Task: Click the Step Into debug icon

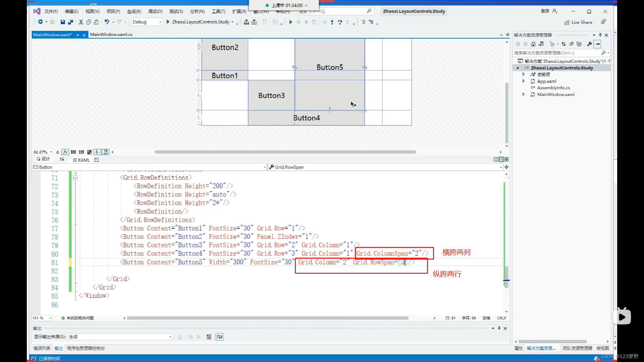Action: (332, 22)
